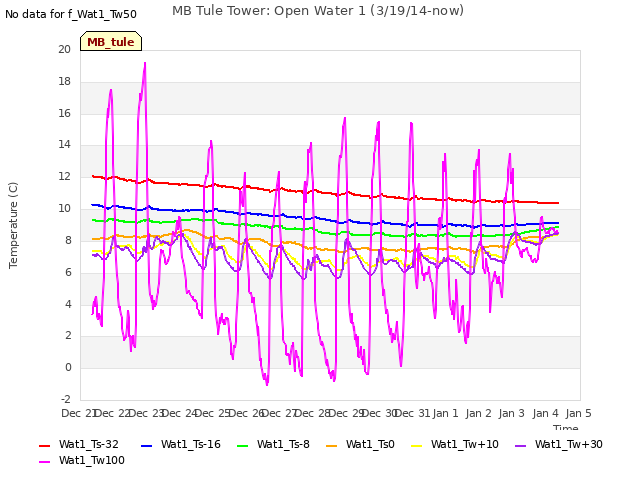Image resolution: width=640 pixels, height=480 pixels.
Task: Click the highest magenta peak on Dec 22
Action: (x=145, y=63)
